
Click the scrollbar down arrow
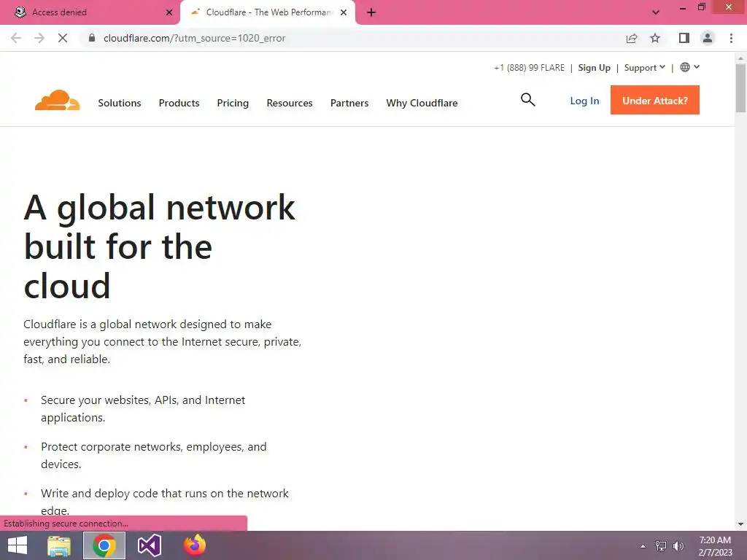point(740,524)
